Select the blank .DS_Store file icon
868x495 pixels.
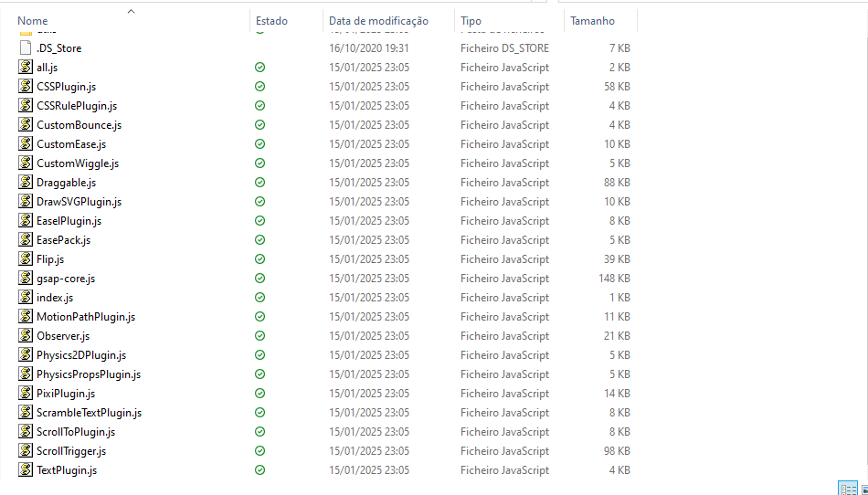26,48
